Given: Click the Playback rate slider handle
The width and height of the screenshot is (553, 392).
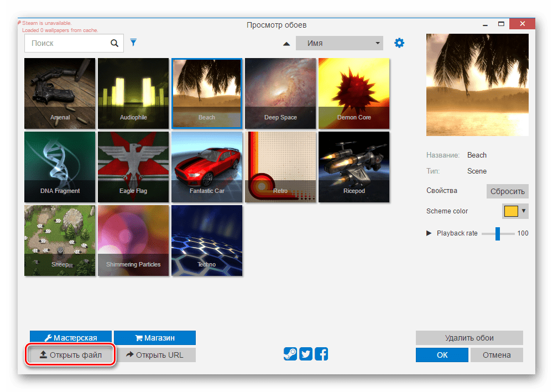Looking at the screenshot, I should coord(497,233).
